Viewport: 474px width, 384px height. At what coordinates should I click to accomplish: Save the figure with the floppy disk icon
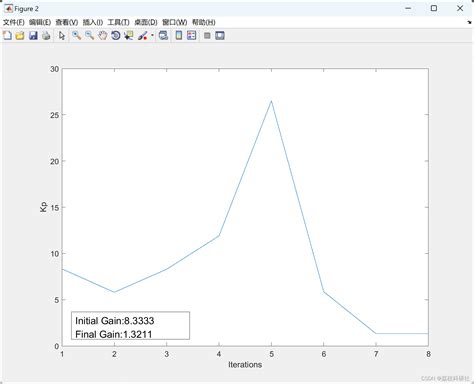[33, 35]
